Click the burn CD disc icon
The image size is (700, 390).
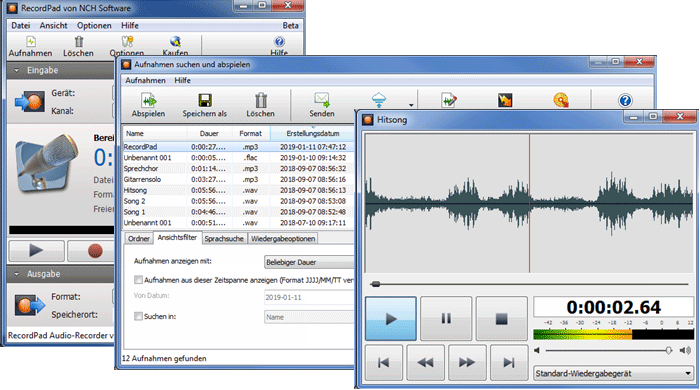561,100
